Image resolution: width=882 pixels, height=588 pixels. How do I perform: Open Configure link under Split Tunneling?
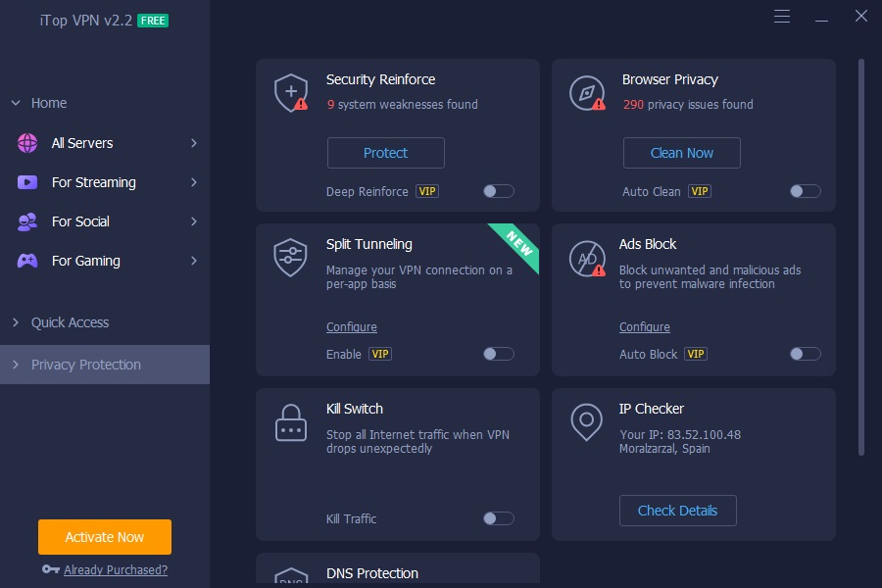(x=352, y=327)
